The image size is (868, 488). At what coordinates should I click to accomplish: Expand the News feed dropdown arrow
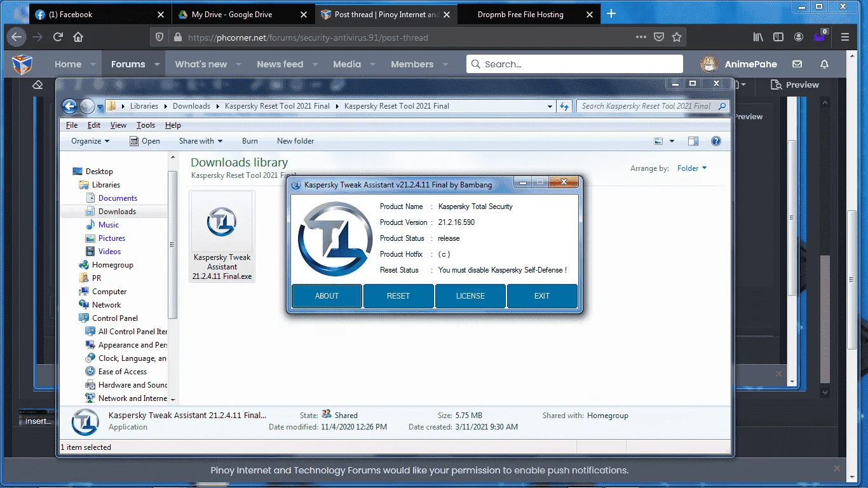pyautogui.click(x=315, y=64)
